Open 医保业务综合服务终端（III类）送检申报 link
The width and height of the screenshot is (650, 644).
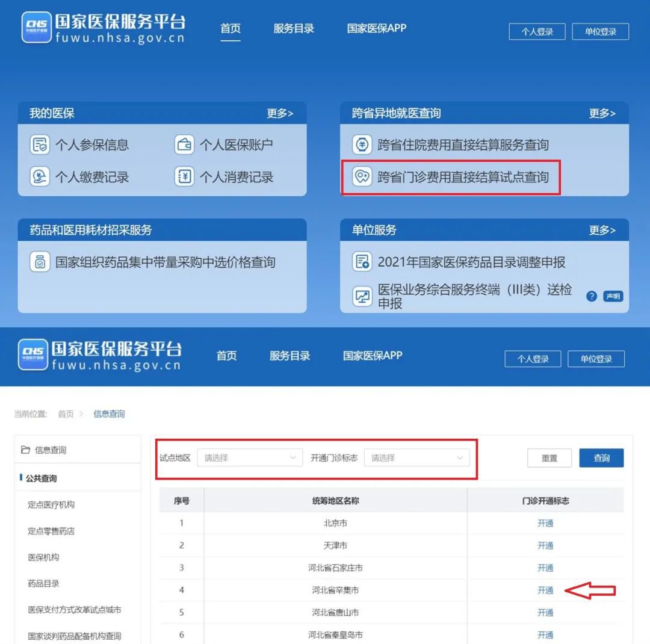click(x=475, y=296)
